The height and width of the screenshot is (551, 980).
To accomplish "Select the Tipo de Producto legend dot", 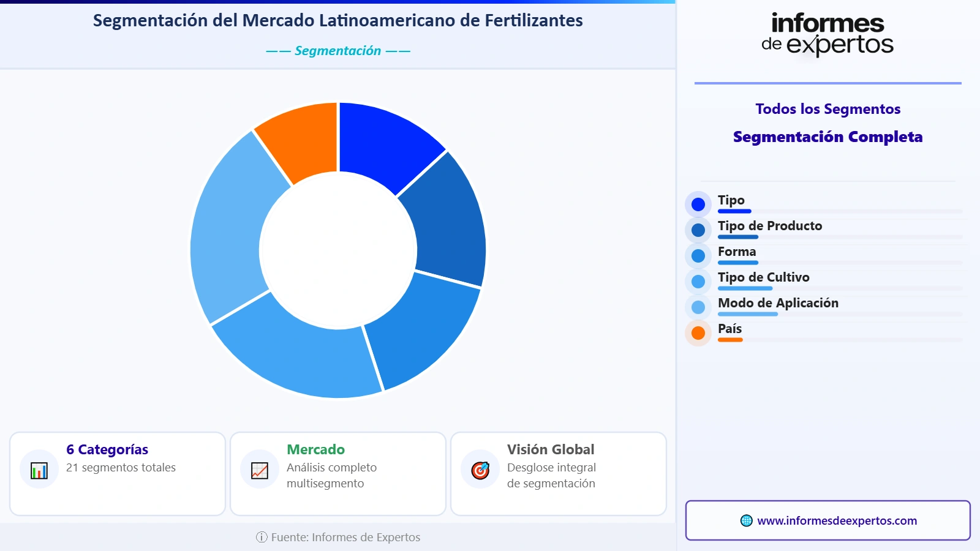I will point(698,230).
